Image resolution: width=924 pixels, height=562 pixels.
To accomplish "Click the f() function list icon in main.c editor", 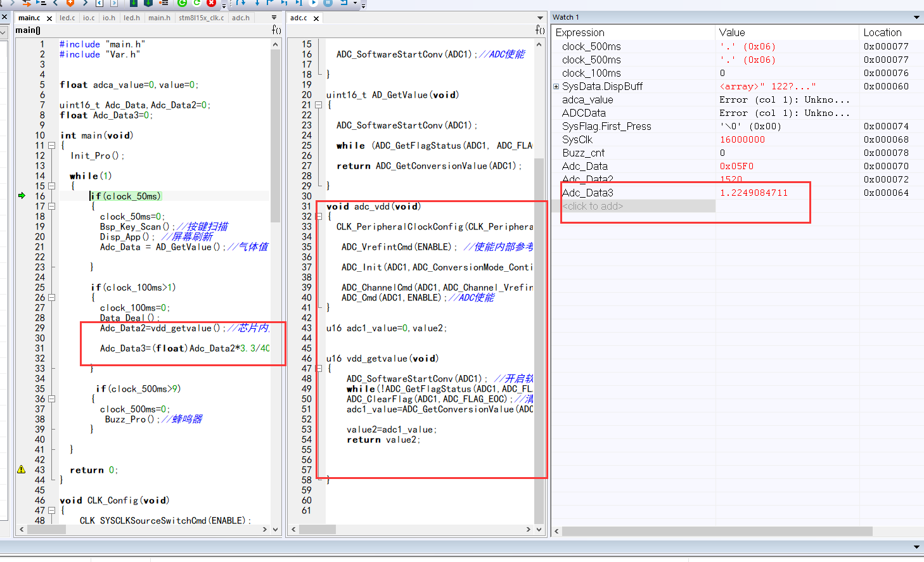I will coord(276,29).
